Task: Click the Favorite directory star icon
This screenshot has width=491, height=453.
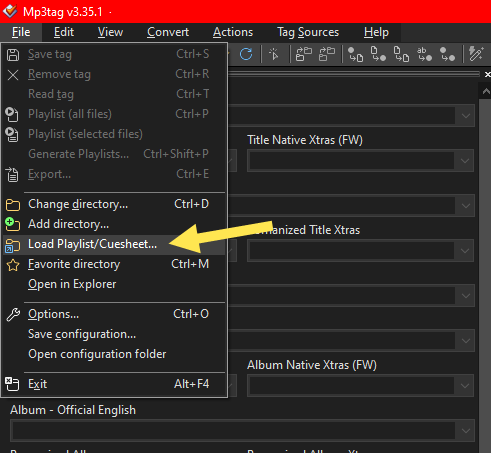Action: coord(13,265)
